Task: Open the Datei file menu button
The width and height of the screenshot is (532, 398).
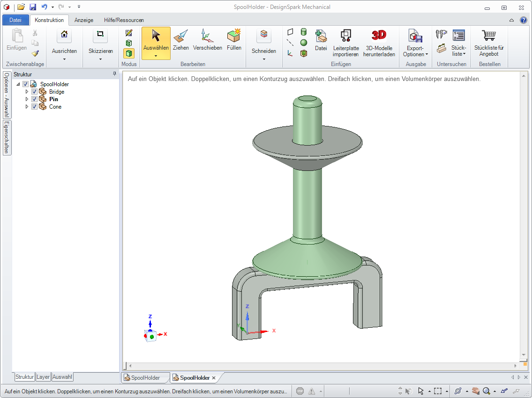Action: pyautogui.click(x=15, y=20)
